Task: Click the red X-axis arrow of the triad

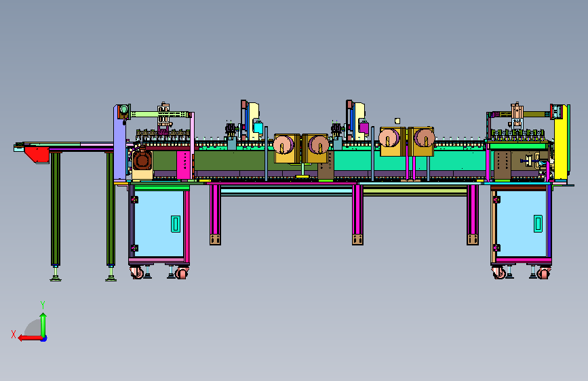Action: [x=30, y=338]
